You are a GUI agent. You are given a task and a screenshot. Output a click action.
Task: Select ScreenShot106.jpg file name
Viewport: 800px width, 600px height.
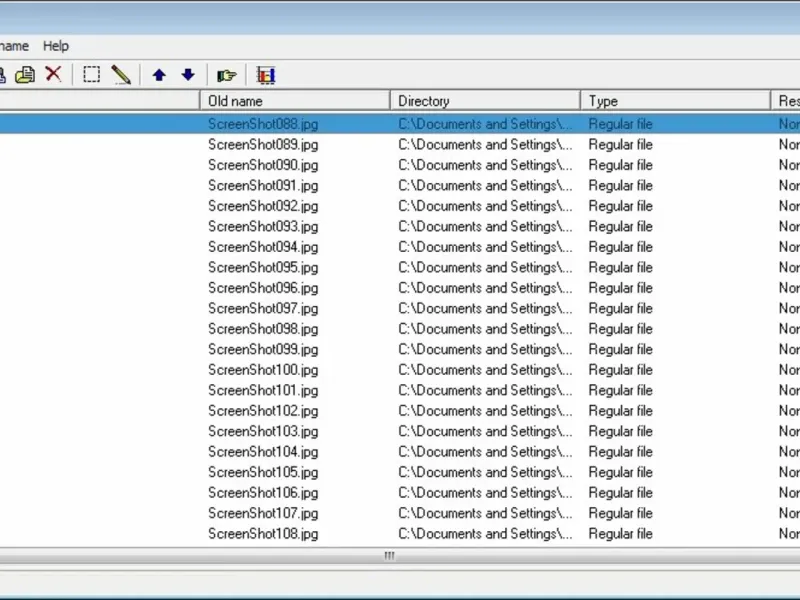263,492
